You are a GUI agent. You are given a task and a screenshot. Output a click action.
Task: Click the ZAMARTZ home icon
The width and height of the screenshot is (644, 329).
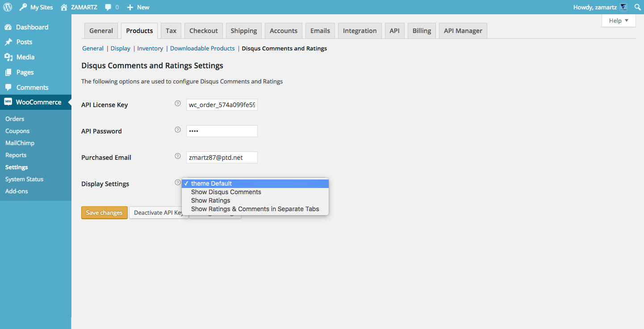coord(64,7)
